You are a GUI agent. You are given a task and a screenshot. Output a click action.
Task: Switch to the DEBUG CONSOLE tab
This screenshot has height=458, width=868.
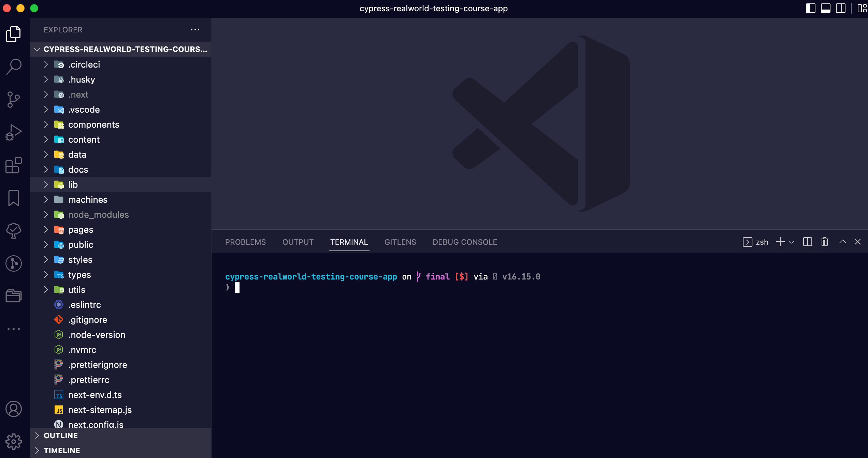pyautogui.click(x=465, y=242)
